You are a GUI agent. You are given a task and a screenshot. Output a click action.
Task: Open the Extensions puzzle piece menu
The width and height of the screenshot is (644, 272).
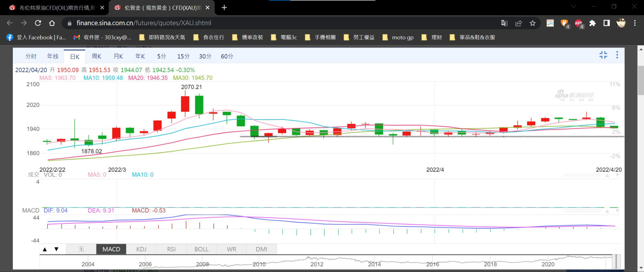(592, 23)
